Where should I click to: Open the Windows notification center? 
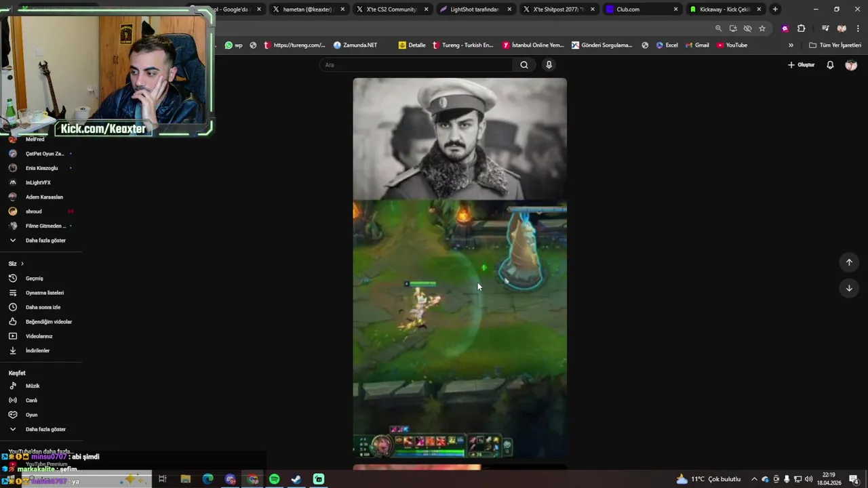coord(854,479)
